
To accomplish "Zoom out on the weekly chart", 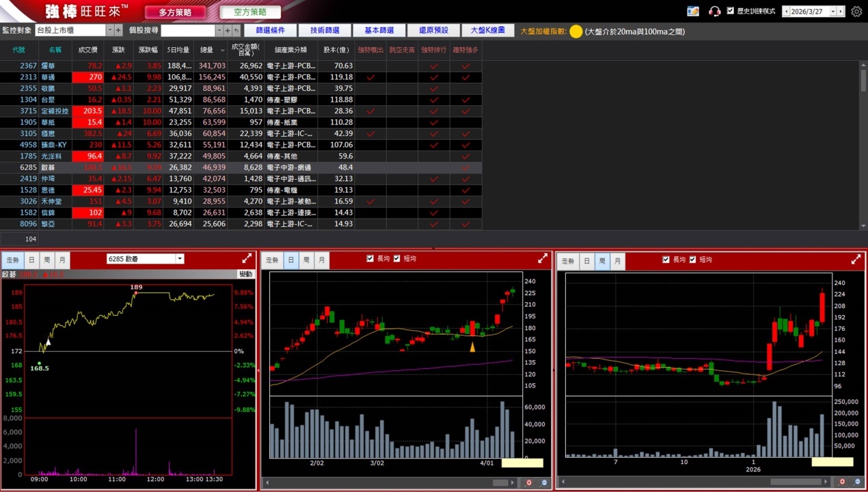I will click(x=858, y=482).
